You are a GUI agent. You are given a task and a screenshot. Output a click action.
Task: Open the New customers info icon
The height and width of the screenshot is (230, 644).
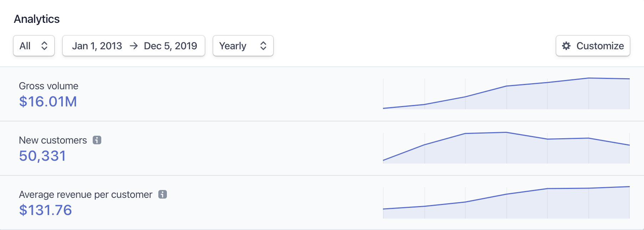tap(97, 140)
